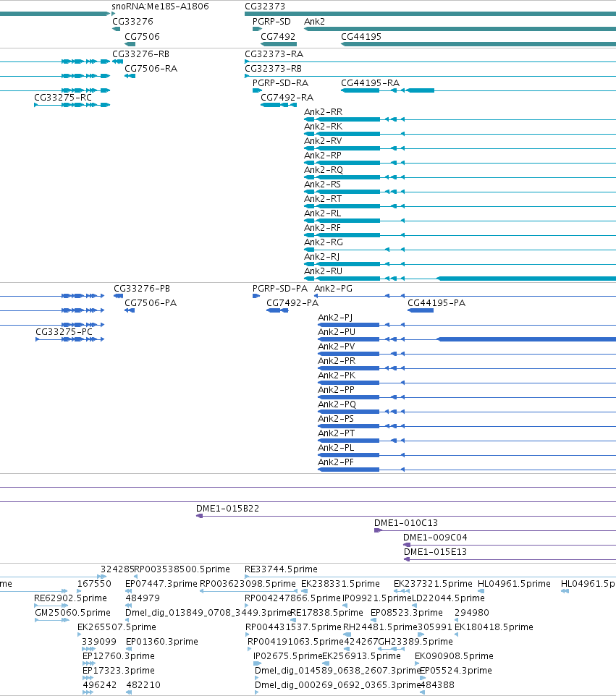Click the PGRP-SD-RA transcript label
Viewport: 616px width, 696px height.
(x=280, y=82)
